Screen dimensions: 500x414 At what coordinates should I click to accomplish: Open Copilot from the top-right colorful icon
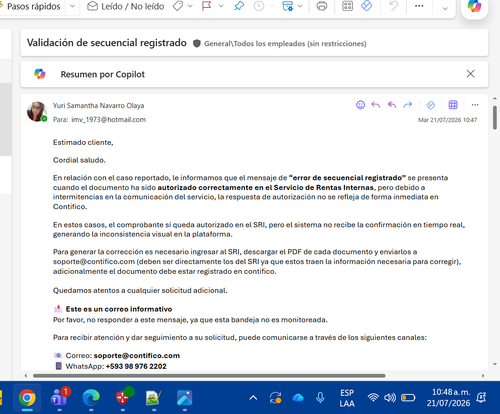(x=474, y=6)
